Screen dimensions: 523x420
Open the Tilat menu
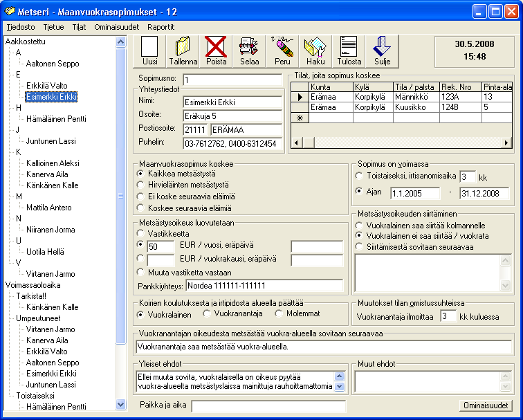pyautogui.click(x=79, y=27)
